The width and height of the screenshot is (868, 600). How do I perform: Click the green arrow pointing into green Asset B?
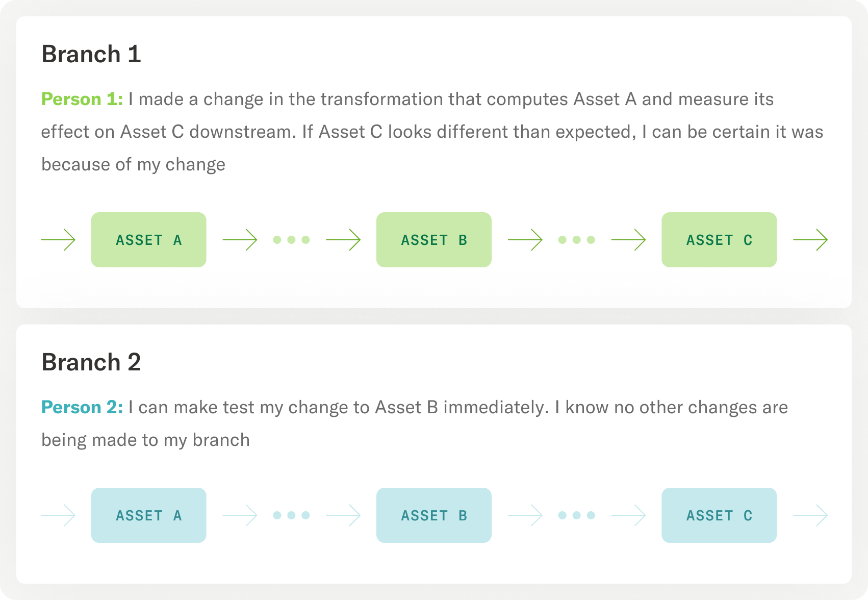(x=343, y=240)
